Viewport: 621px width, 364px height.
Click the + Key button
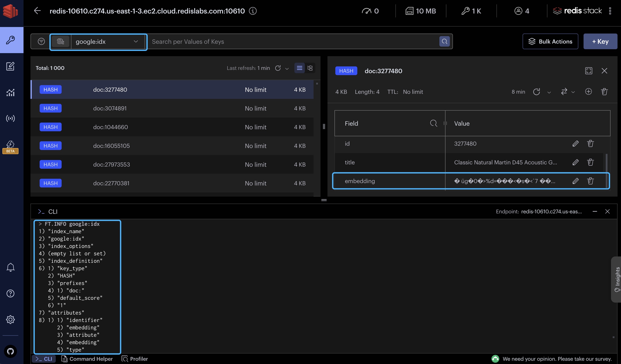click(x=600, y=41)
